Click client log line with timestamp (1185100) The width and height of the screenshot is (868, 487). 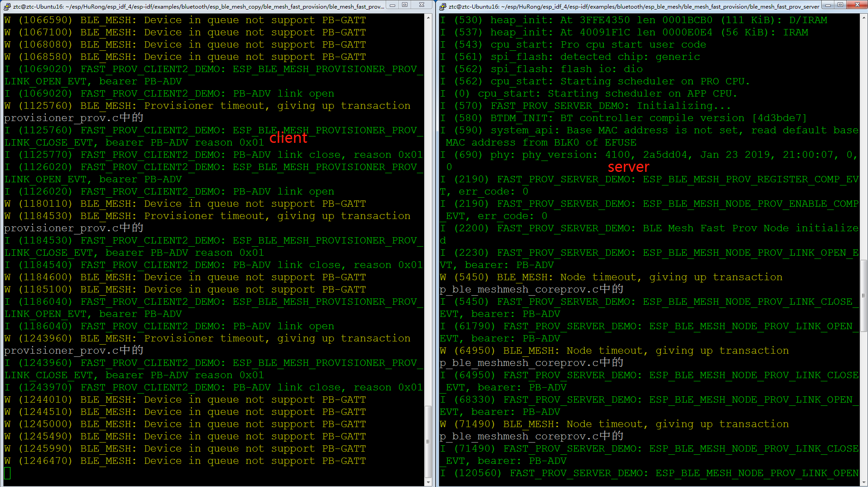click(185, 290)
